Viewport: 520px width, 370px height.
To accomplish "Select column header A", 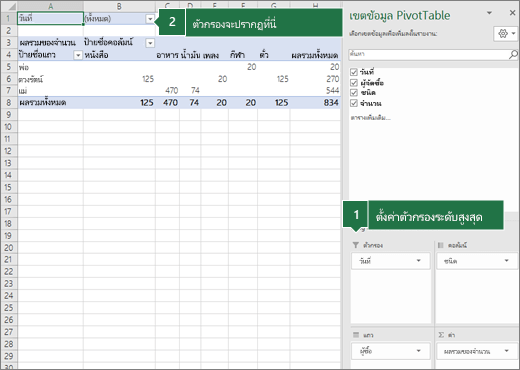I will [50, 6].
